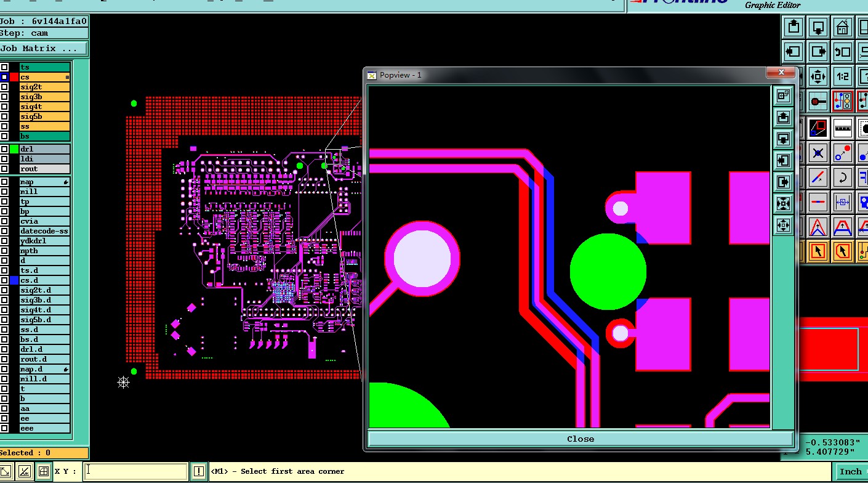Select the rectangle select arrow tool
Viewport: 868px width, 483px height.
point(818,251)
